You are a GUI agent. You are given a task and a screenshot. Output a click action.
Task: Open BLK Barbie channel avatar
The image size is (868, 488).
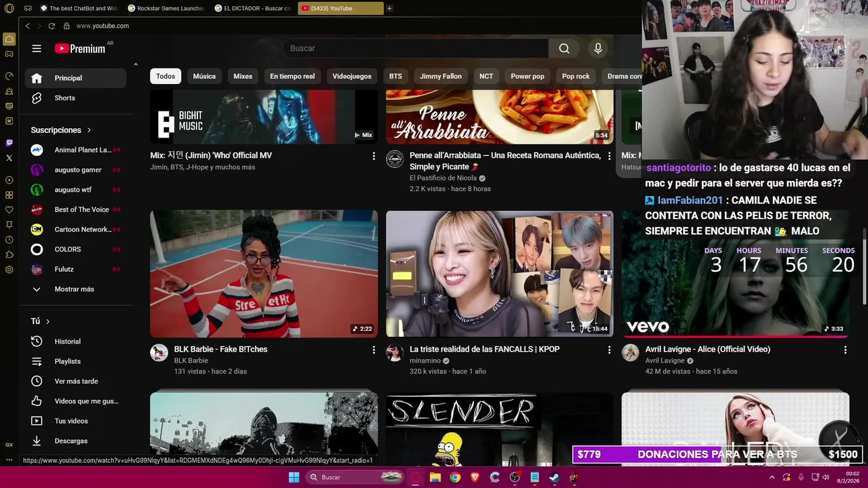click(159, 352)
